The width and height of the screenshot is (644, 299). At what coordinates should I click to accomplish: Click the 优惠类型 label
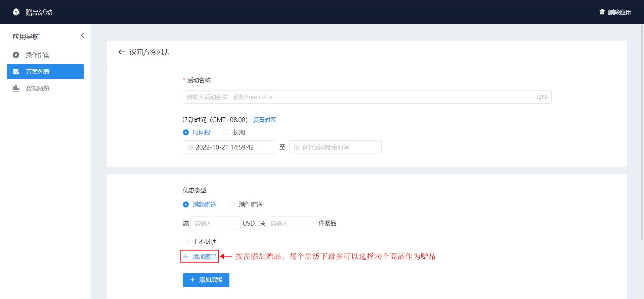point(195,190)
